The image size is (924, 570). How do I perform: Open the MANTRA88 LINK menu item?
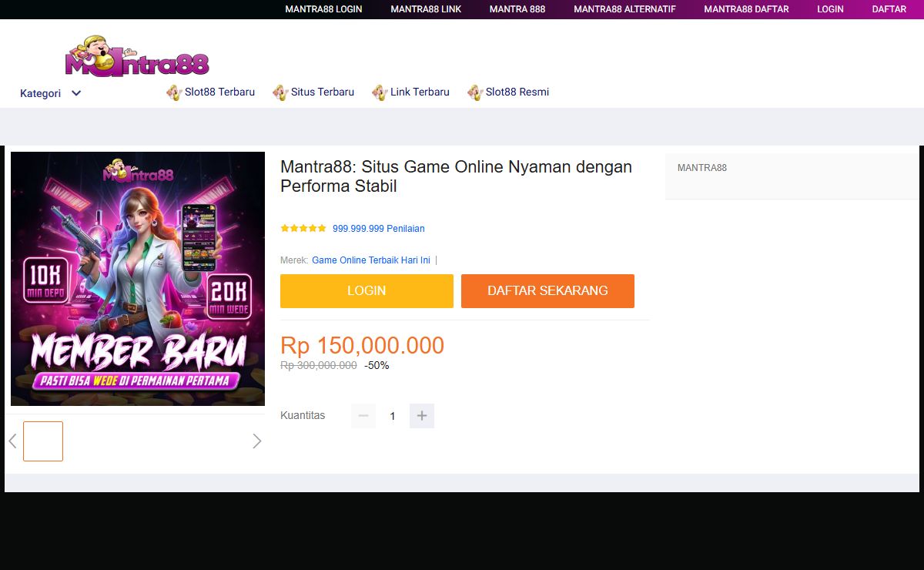coord(426,9)
